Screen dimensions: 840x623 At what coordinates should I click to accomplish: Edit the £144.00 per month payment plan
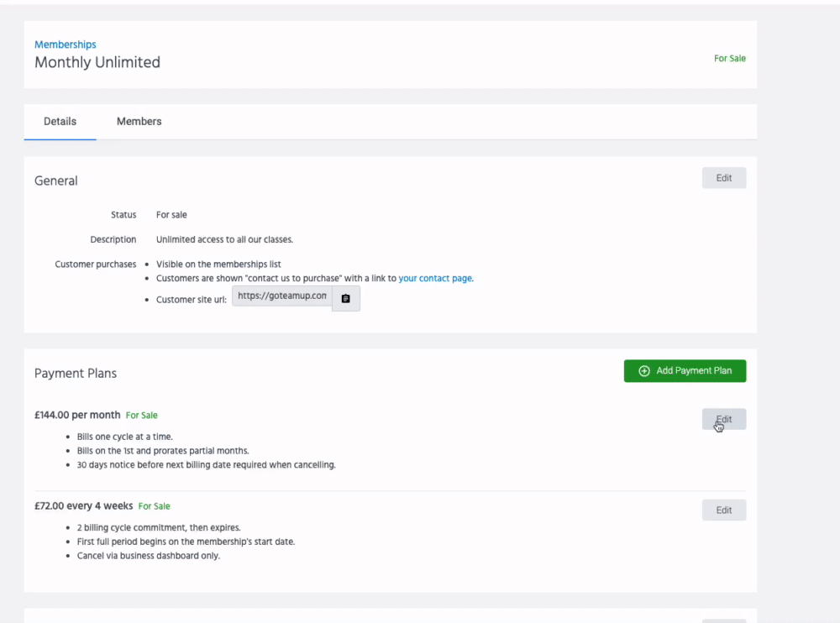[x=723, y=419]
